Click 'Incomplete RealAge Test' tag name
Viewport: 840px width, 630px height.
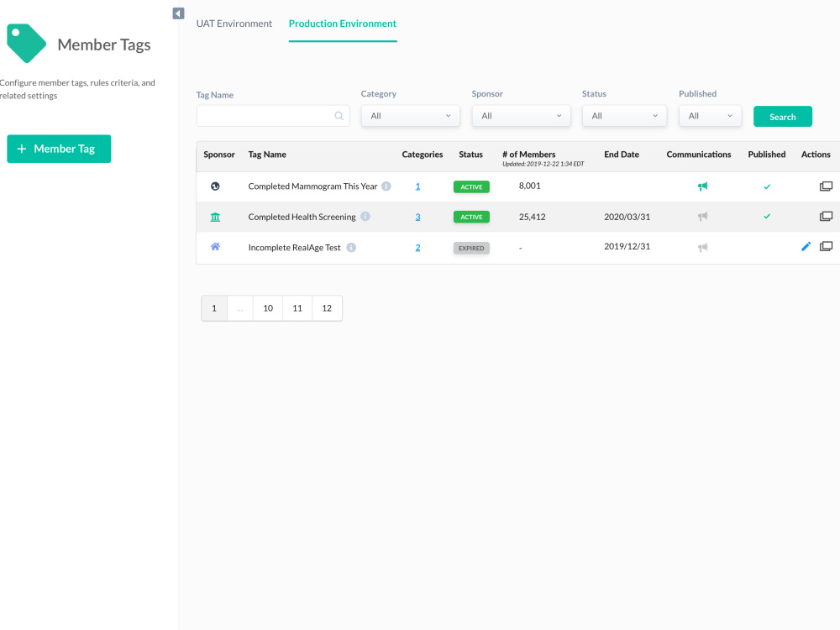(x=295, y=248)
